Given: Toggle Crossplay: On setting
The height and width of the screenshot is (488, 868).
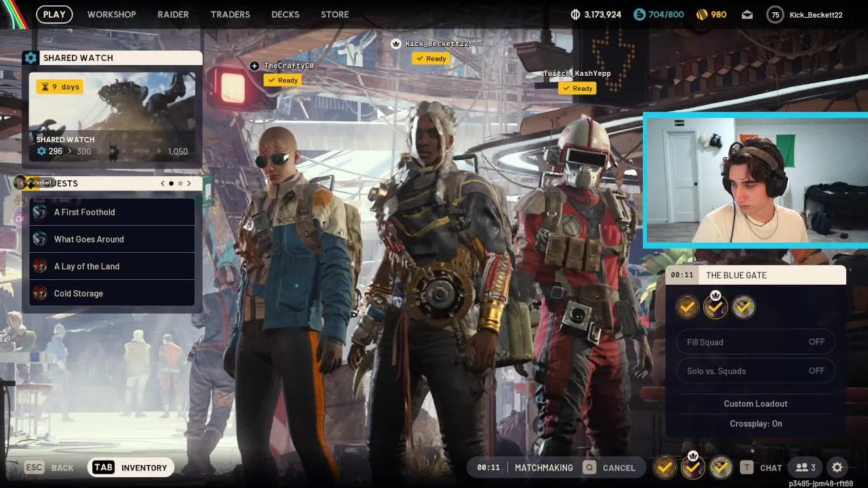Looking at the screenshot, I should 755,424.
